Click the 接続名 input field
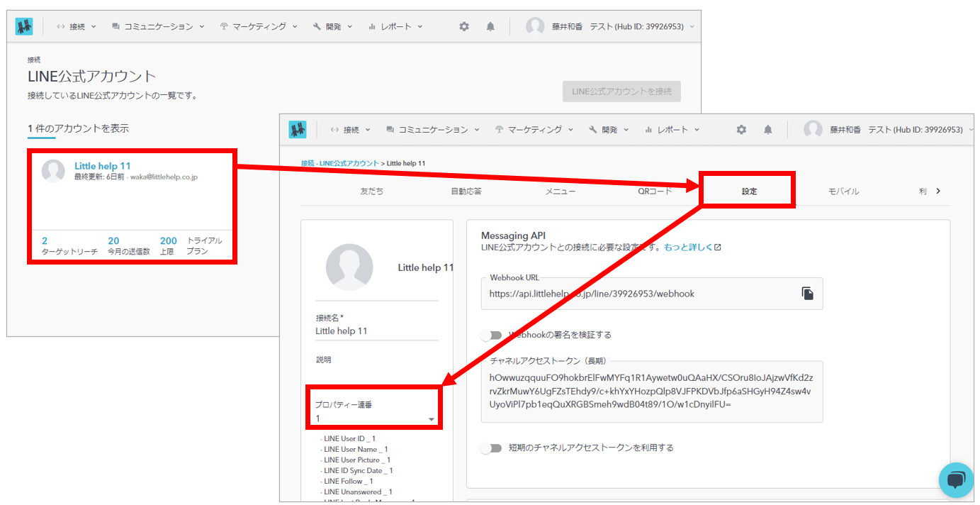This screenshot has width=980, height=505. click(376, 331)
